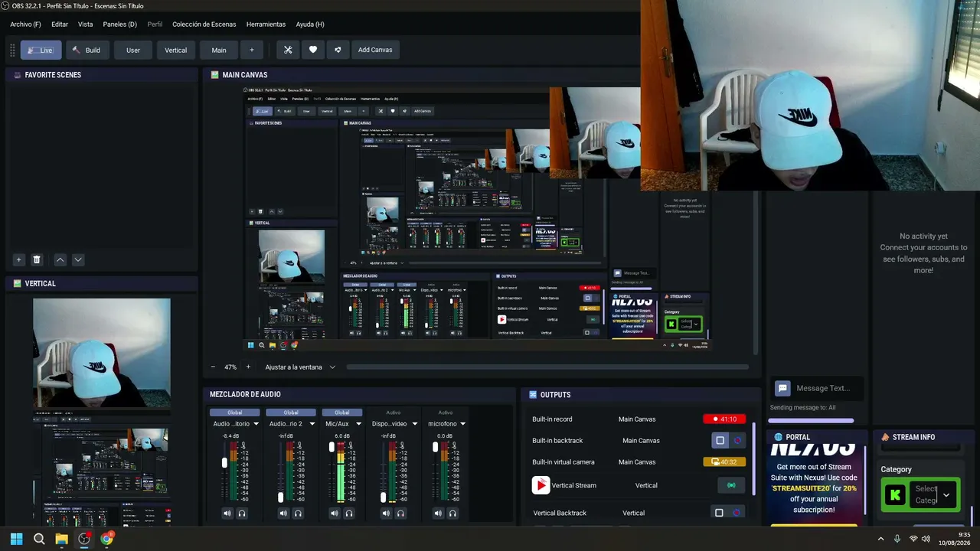
Task: Click the toolbar drag handle grip
Action: point(12,50)
